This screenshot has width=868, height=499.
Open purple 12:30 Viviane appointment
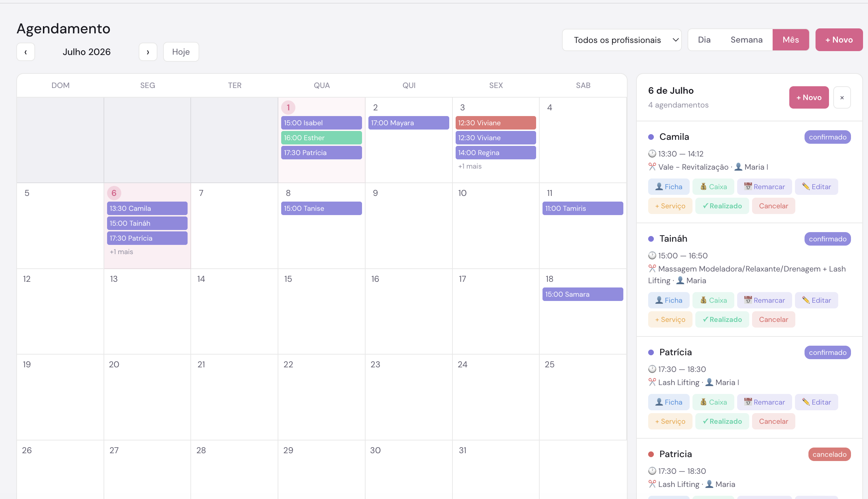[496, 138]
